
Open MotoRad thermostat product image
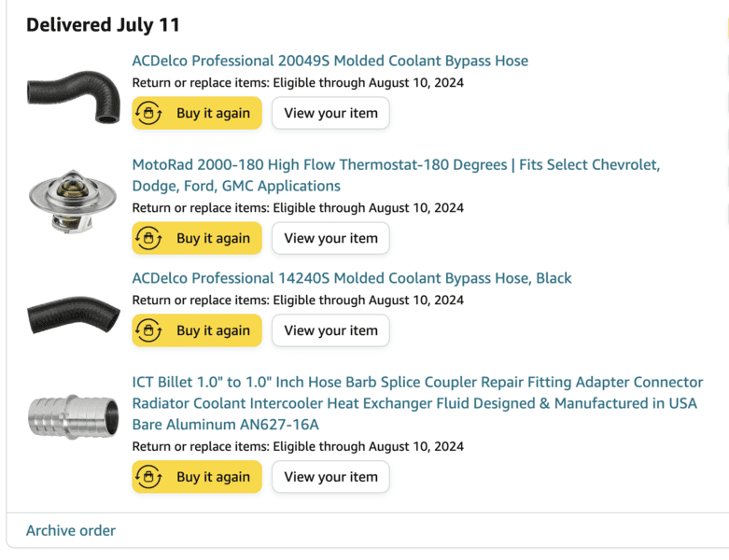(x=73, y=201)
